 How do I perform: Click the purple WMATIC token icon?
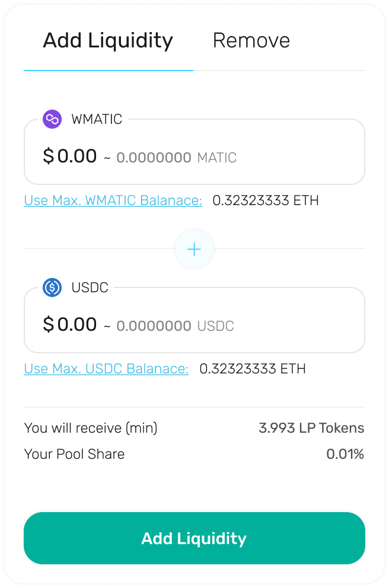click(x=52, y=119)
